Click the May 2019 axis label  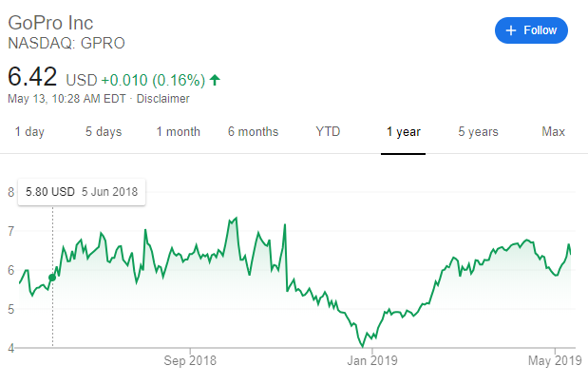point(555,360)
